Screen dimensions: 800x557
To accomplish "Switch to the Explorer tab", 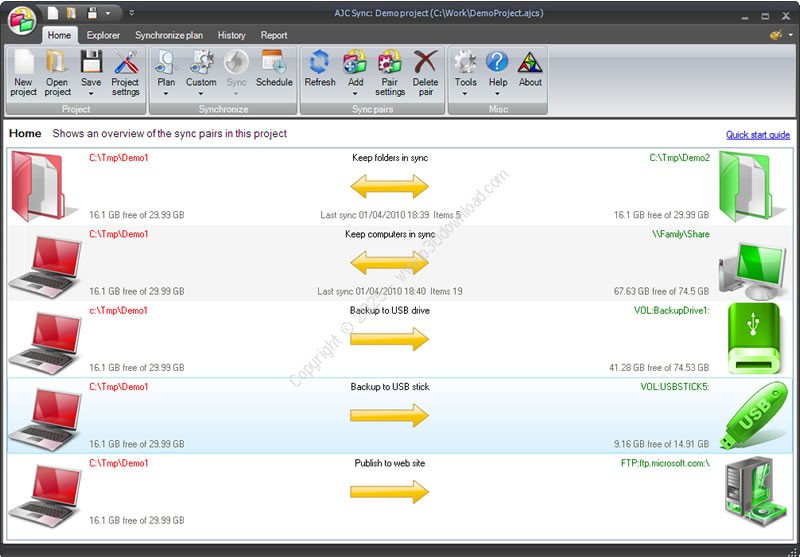I will (103, 35).
